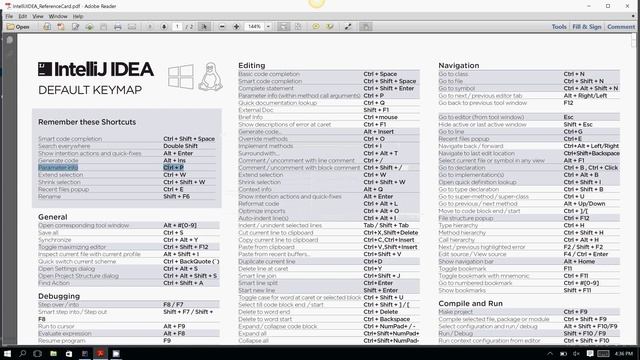This screenshot has height=360, width=640.
Task: Click the highlighted 'Parameter info' text
Action: [x=58, y=167]
